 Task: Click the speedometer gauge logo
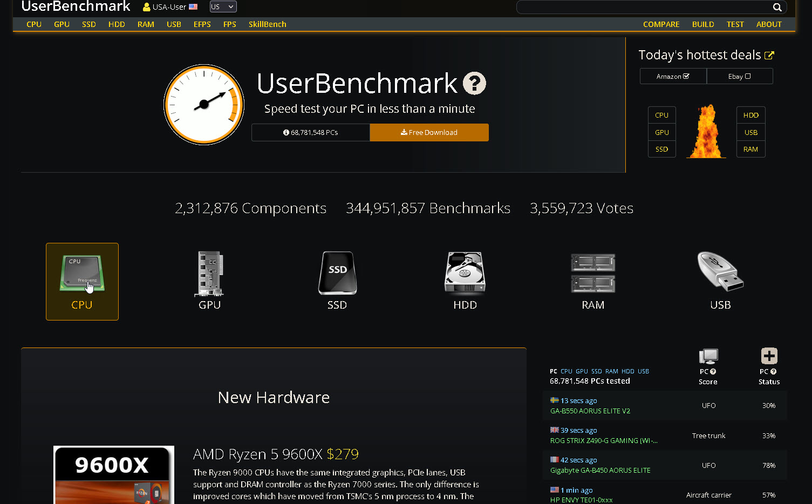point(204,105)
